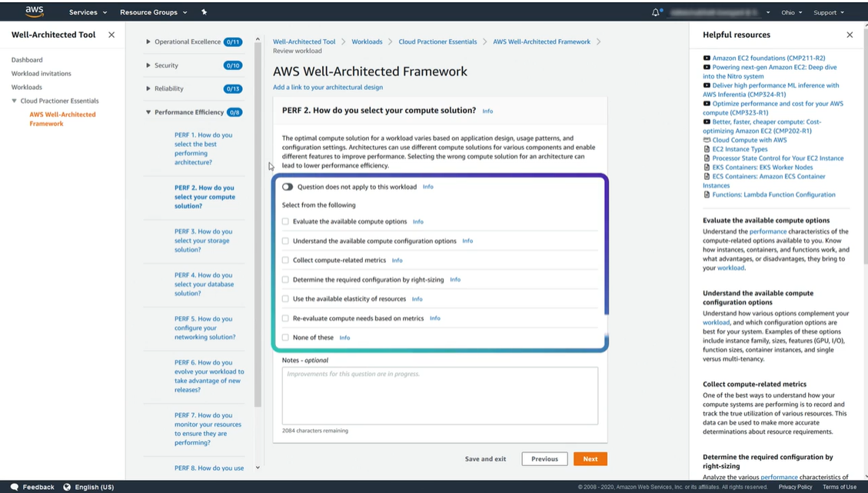Click the Previous button

(x=545, y=458)
